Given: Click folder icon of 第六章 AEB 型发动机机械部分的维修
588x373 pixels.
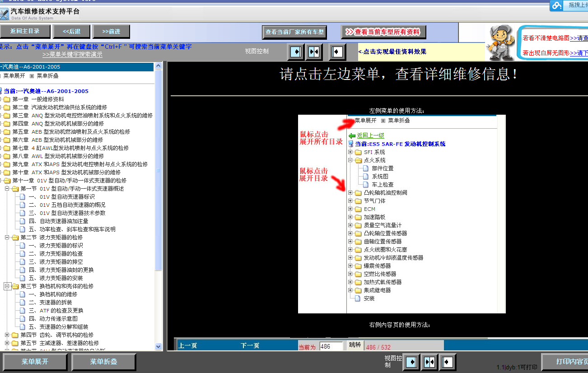Looking at the screenshot, I should pyautogui.click(x=7, y=140).
